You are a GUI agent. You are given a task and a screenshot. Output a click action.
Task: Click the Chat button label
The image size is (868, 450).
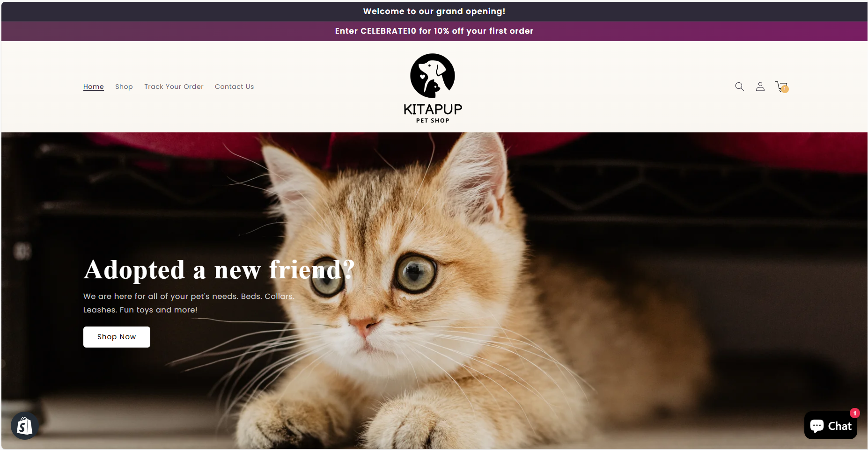click(x=840, y=426)
